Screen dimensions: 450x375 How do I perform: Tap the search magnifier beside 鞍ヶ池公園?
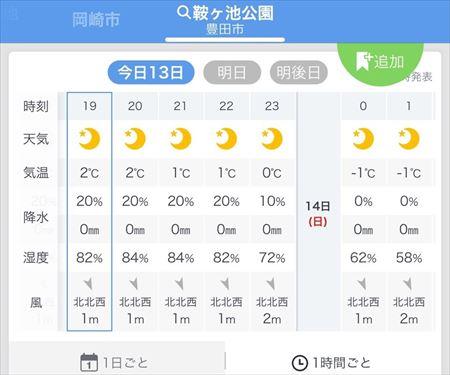[183, 12]
